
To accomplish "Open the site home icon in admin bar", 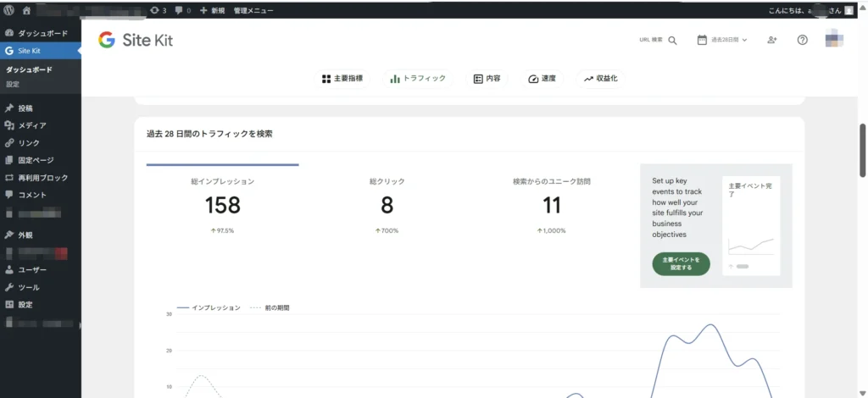I will point(26,10).
